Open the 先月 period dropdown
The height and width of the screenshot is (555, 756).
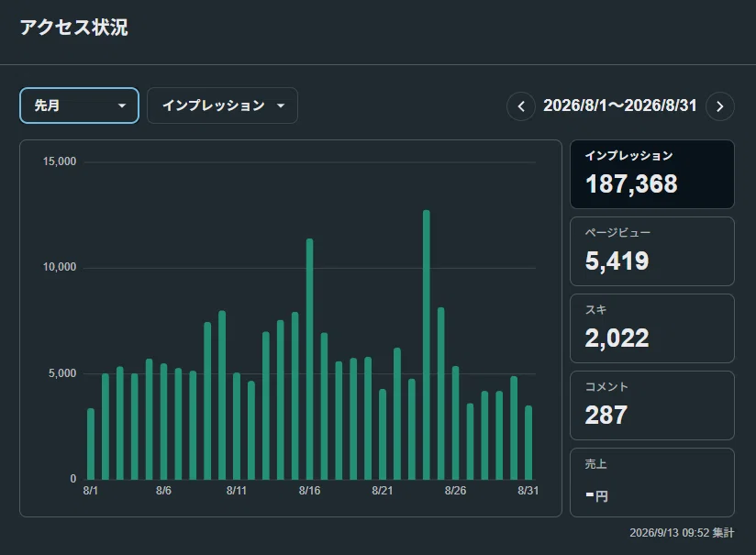point(79,105)
